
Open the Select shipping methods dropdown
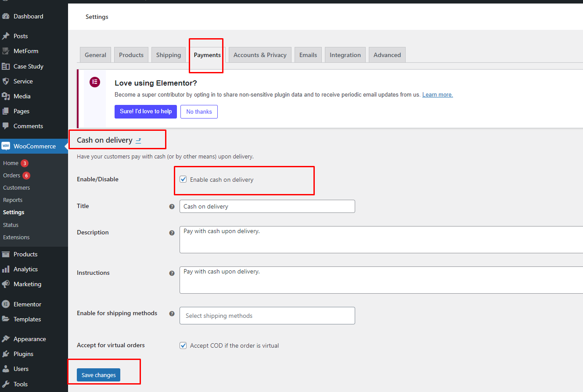(267, 316)
